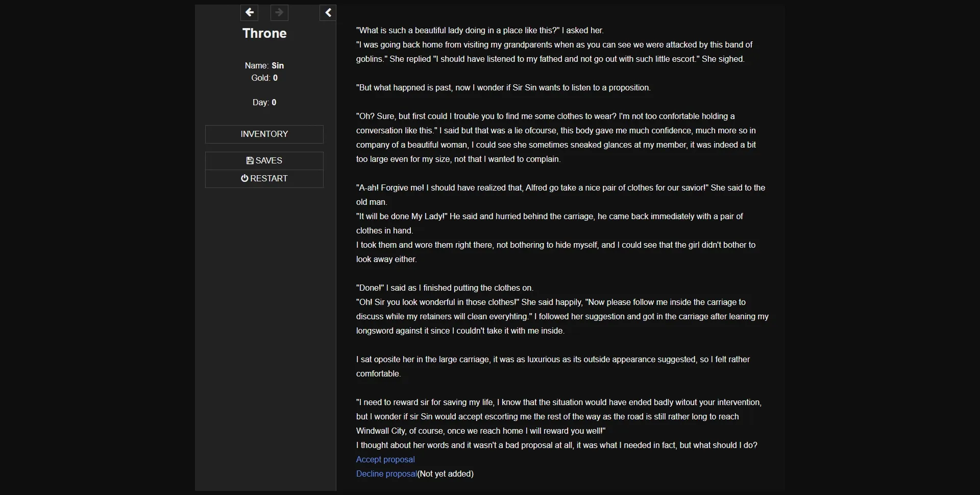Open the SAVES menu

[x=264, y=160]
